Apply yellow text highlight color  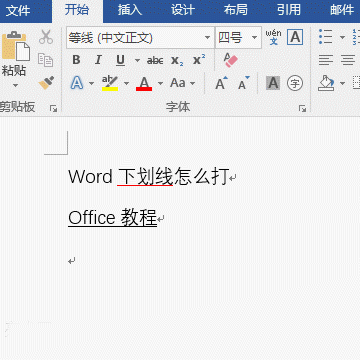point(110,83)
